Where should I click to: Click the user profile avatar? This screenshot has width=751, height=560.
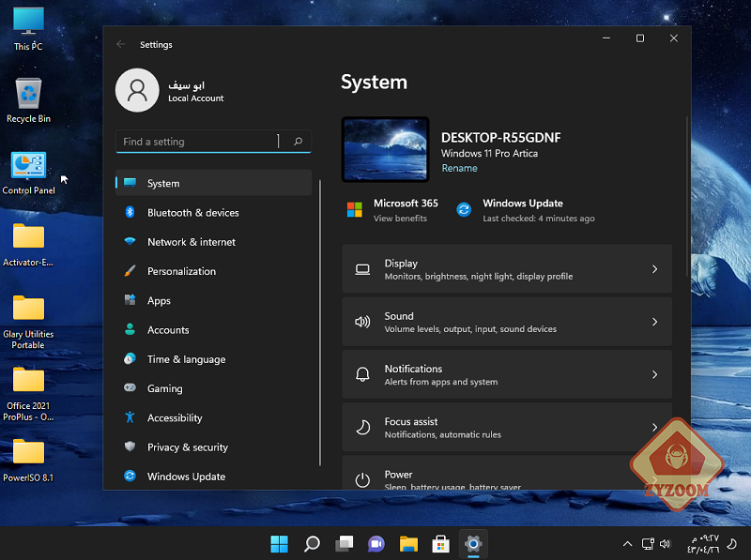137,90
